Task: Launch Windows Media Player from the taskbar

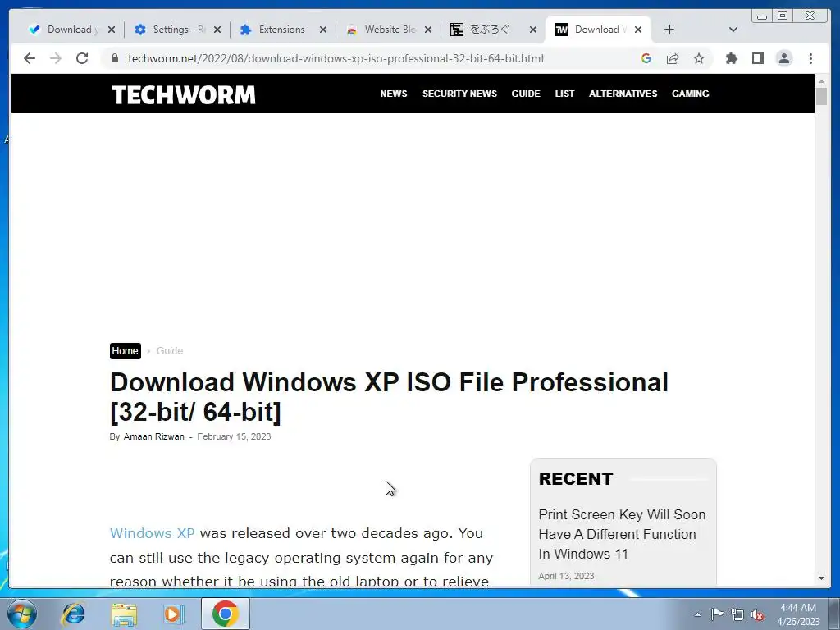Action: (x=174, y=614)
